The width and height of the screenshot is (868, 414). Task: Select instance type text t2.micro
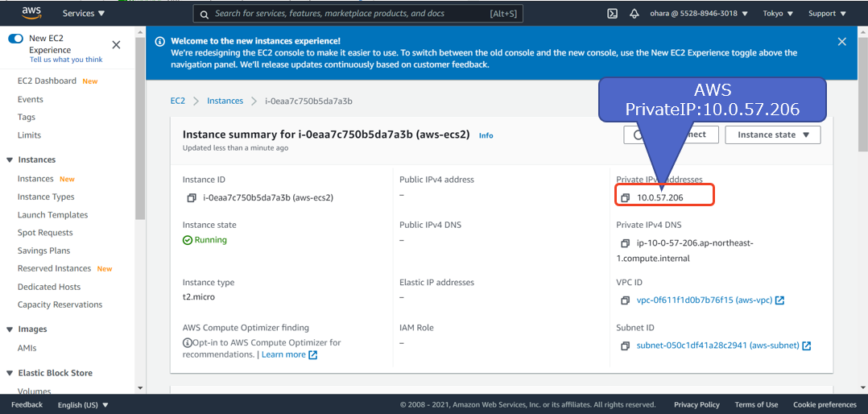199,296
